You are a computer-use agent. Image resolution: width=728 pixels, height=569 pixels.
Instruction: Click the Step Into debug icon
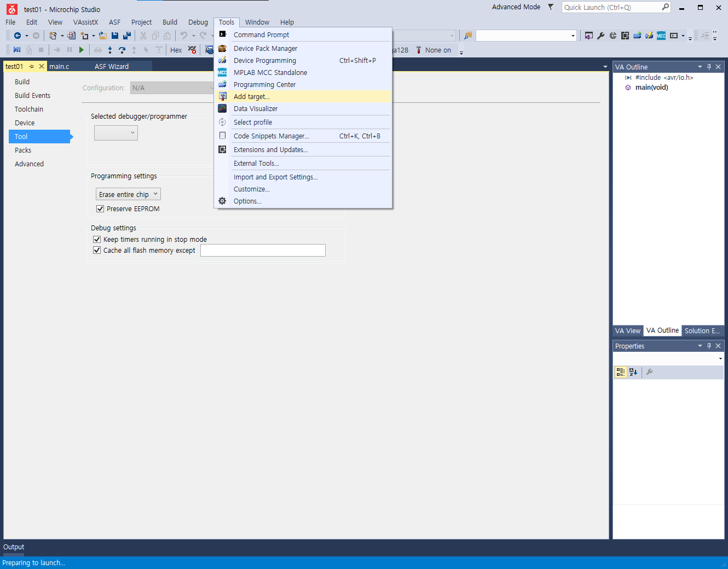click(110, 50)
